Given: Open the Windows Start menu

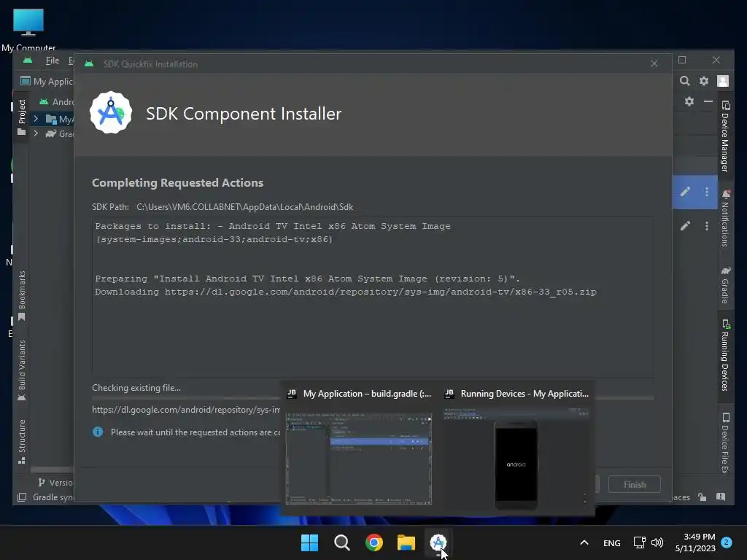Looking at the screenshot, I should tap(309, 542).
